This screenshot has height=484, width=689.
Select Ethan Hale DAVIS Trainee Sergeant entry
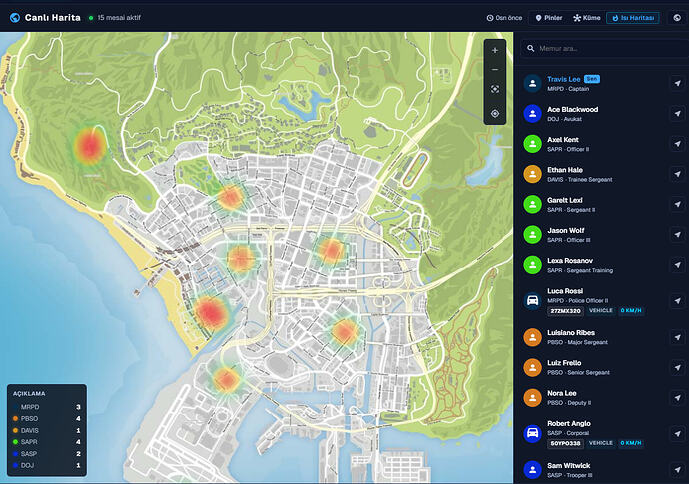coord(603,174)
